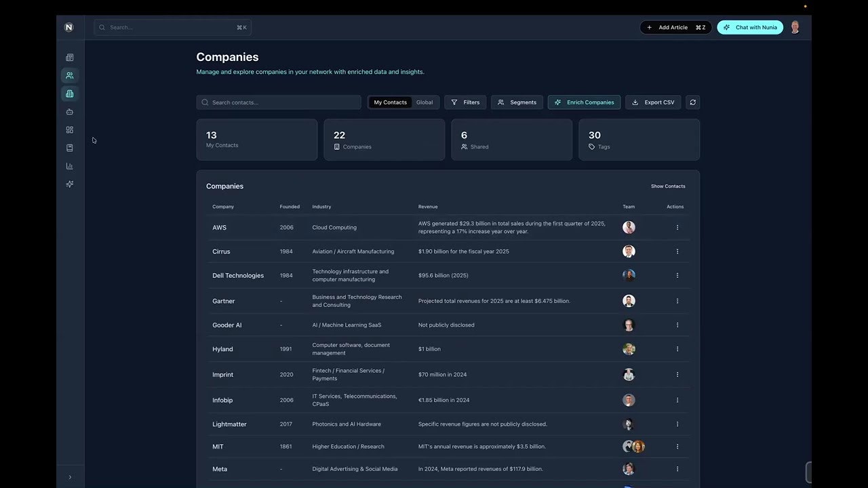
Task: Refresh the companies list
Action: tap(692, 102)
